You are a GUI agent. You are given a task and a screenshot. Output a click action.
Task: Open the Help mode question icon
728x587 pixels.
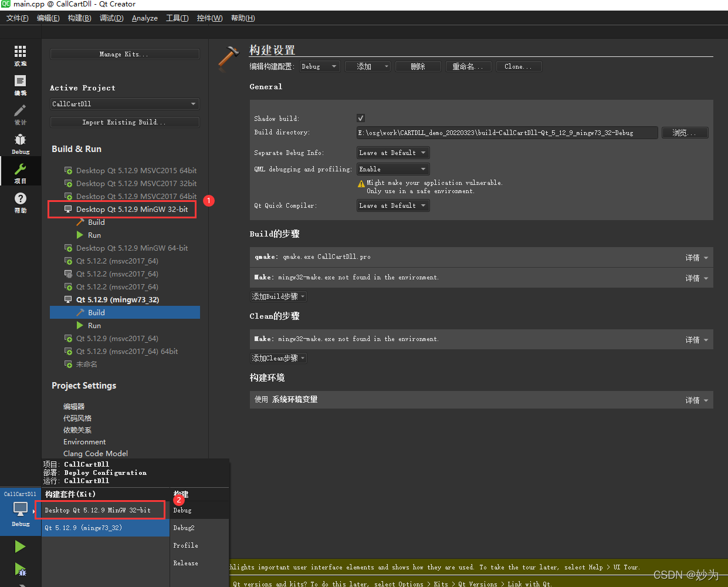(20, 203)
